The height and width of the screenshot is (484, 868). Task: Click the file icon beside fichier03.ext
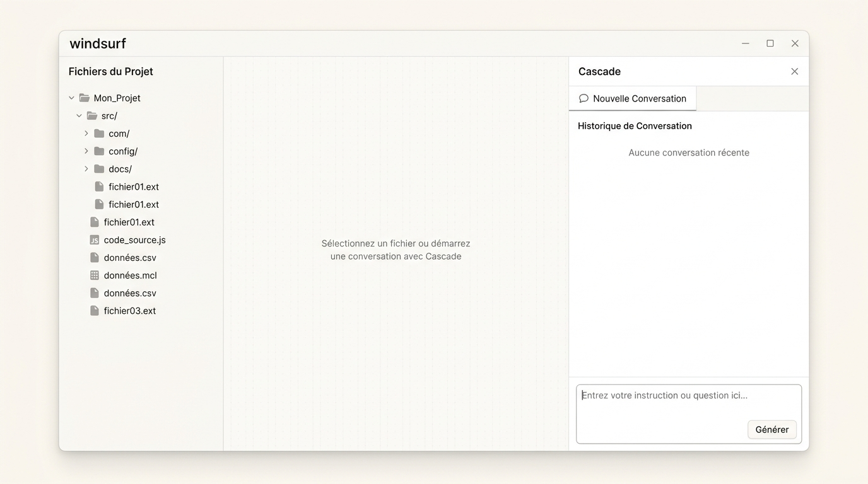[x=95, y=311]
